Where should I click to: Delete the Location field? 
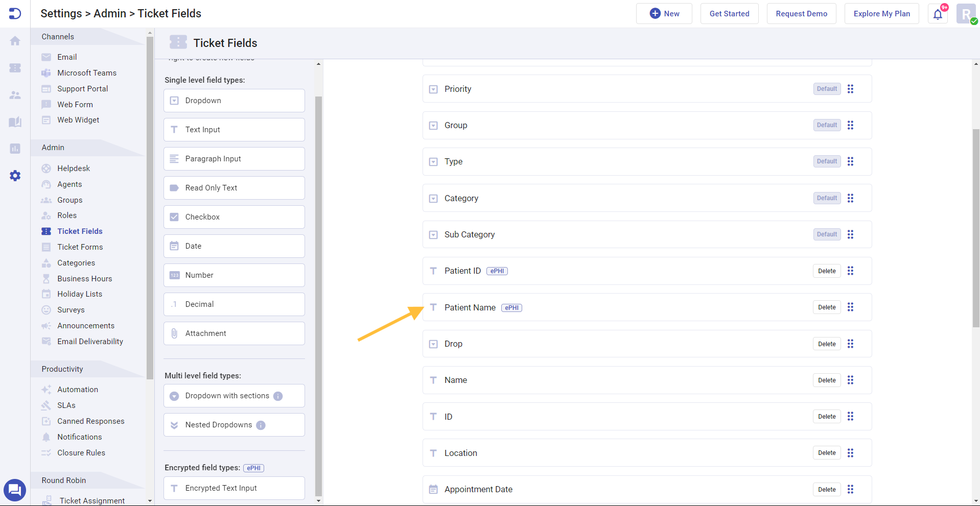(826, 452)
